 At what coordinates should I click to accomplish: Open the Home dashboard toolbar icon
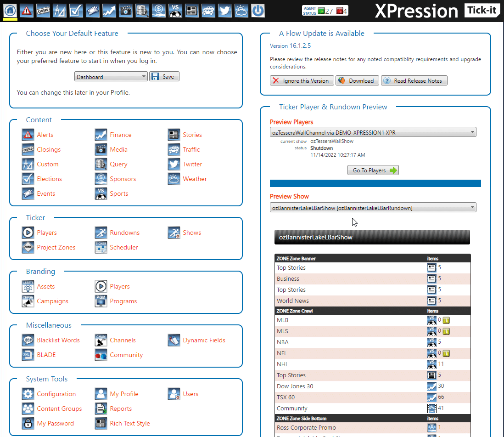pyautogui.click(x=10, y=11)
